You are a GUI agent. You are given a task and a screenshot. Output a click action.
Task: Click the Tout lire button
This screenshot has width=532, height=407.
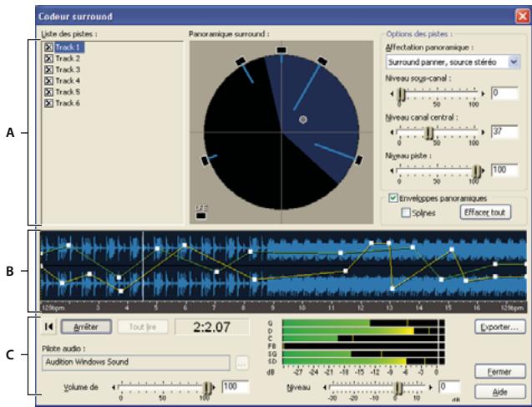pos(143,327)
